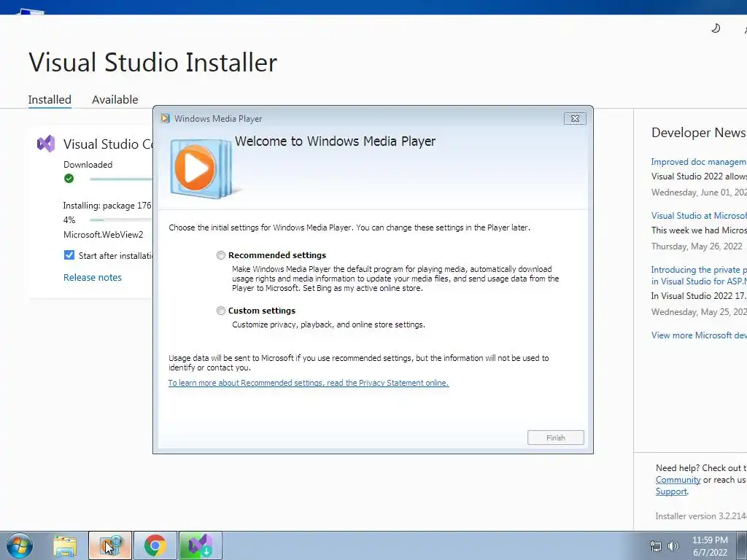Click the Developer News heading
Viewport: 747px width, 560px height.
pyautogui.click(x=698, y=133)
